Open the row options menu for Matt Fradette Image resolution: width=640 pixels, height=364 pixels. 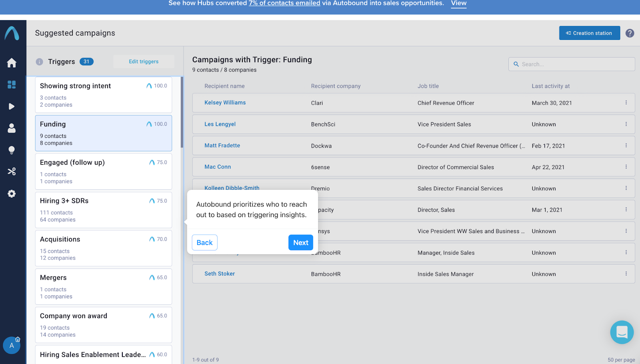626,145
